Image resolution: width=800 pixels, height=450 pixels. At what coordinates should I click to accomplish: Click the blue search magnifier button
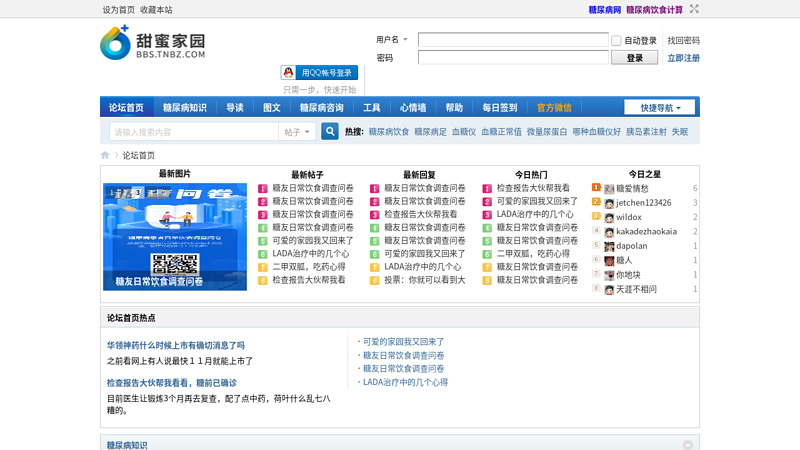pos(330,132)
